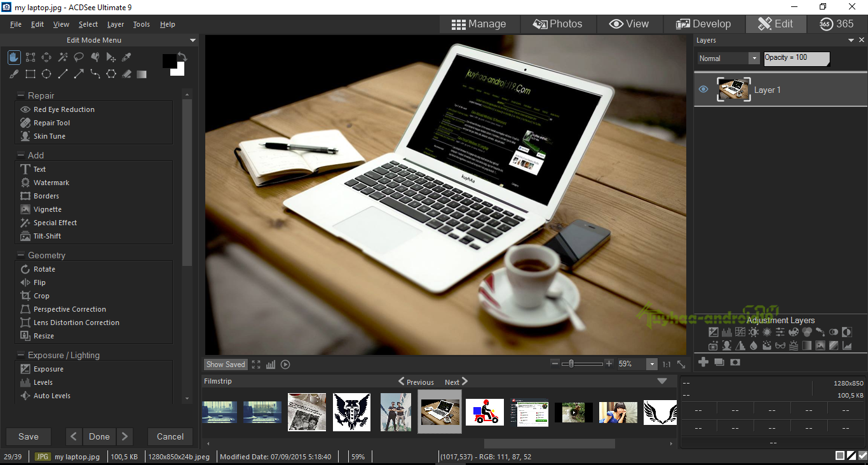
Task: Collapse the Geometry group
Action: 20,255
